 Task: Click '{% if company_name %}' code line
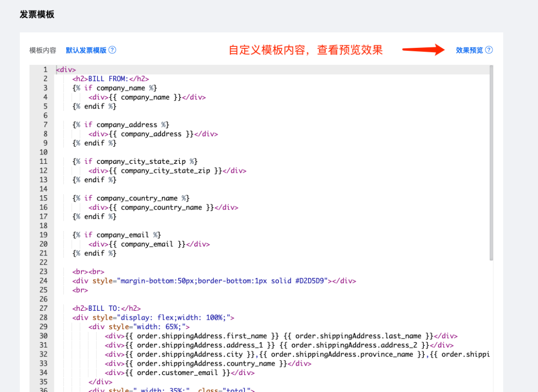pos(115,88)
